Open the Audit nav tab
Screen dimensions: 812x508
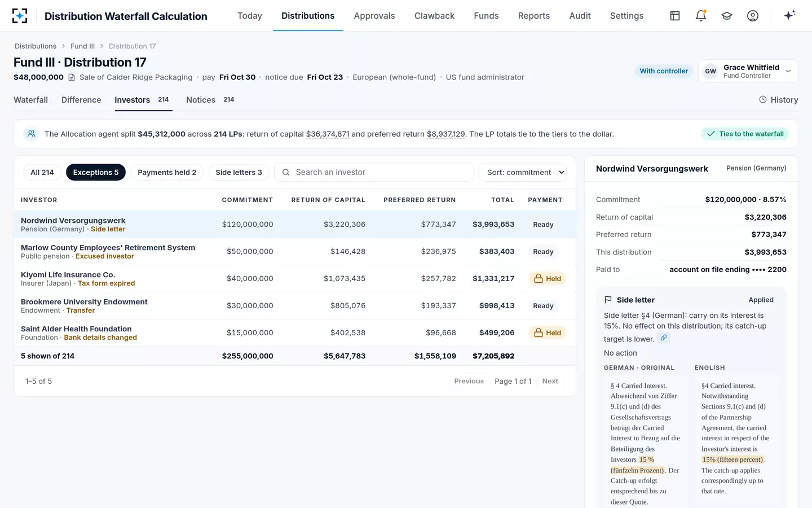[580, 16]
